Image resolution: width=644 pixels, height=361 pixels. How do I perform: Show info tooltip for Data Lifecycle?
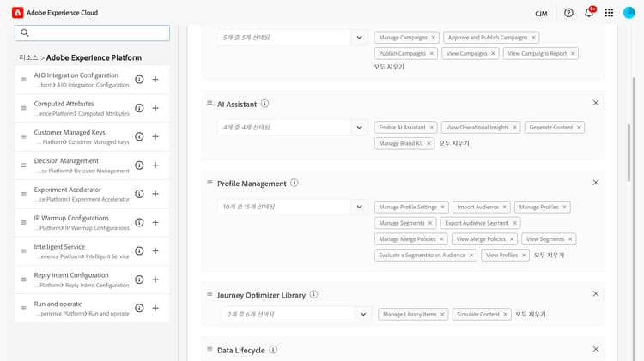[x=273, y=350]
